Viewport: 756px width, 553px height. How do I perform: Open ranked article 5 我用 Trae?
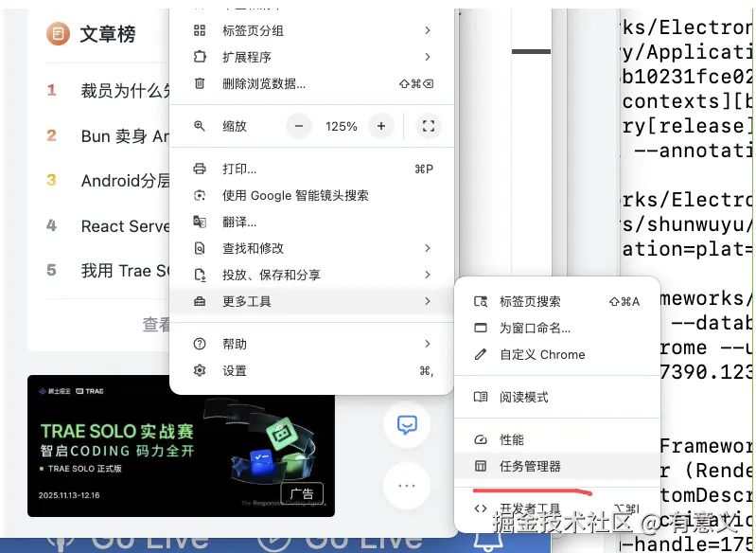point(124,271)
